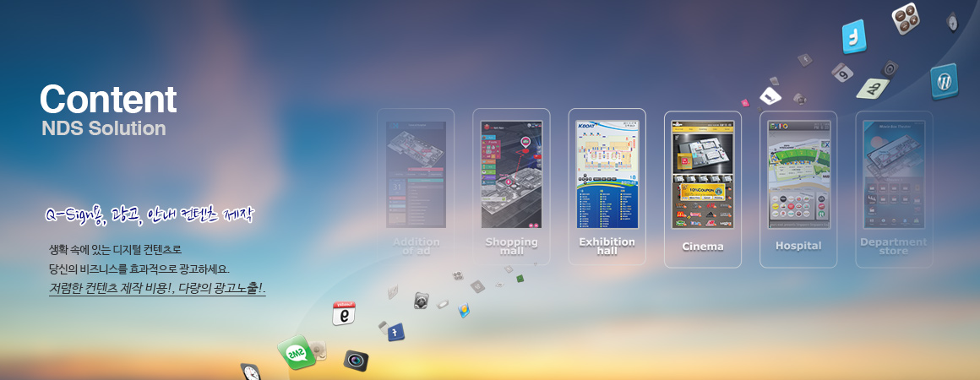Click the underlined Korean italic text line
Screen dimensions: 980x380
157,289
